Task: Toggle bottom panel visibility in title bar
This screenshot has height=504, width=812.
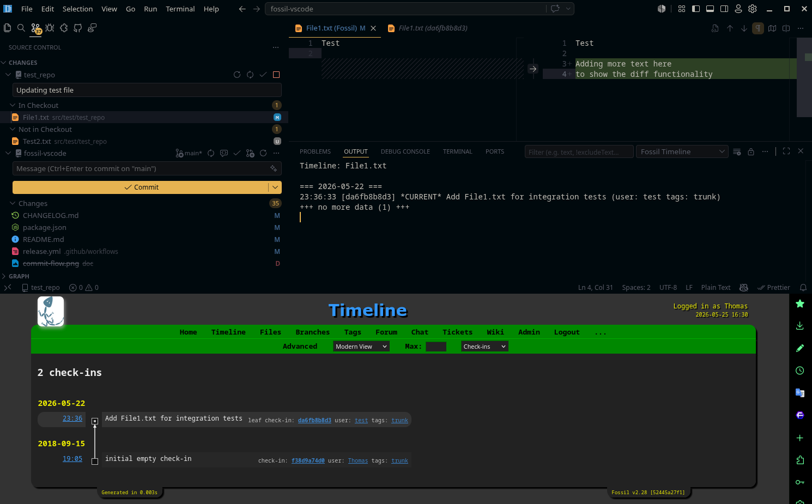Action: [710, 9]
